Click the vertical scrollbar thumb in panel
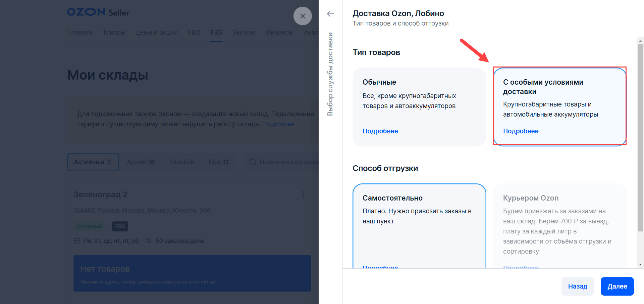644x304 pixels. coord(640,138)
